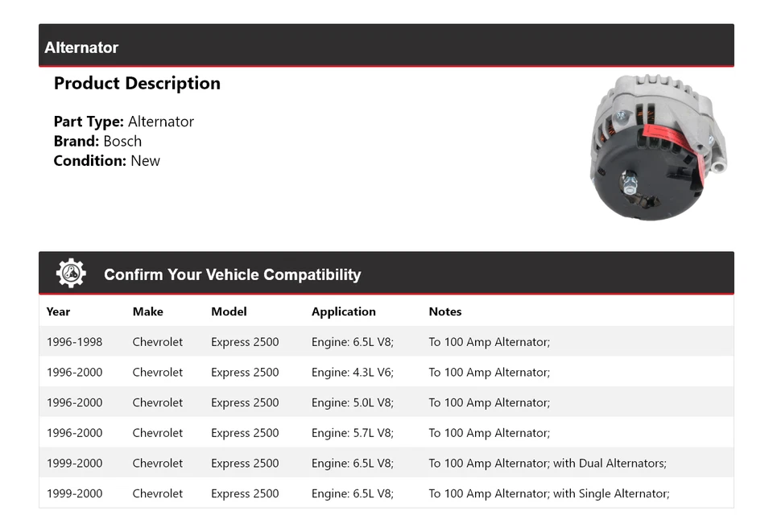Select the Engine: 5.7L V8 row

tap(386, 432)
